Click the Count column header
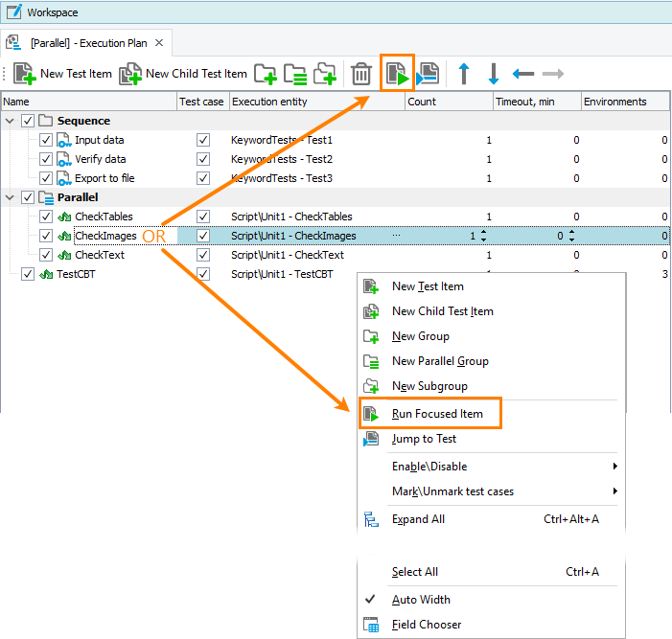The image size is (672, 639). tap(450, 102)
